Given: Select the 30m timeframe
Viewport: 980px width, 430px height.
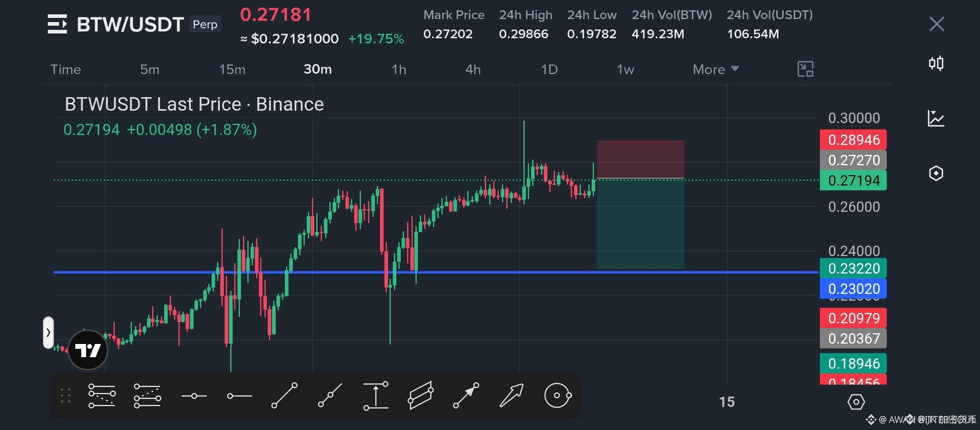Looking at the screenshot, I should [x=318, y=69].
